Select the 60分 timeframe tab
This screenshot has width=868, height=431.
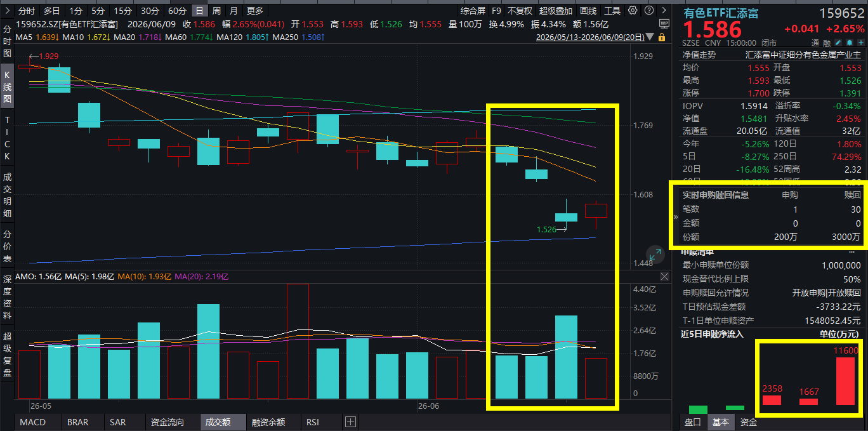click(x=178, y=11)
